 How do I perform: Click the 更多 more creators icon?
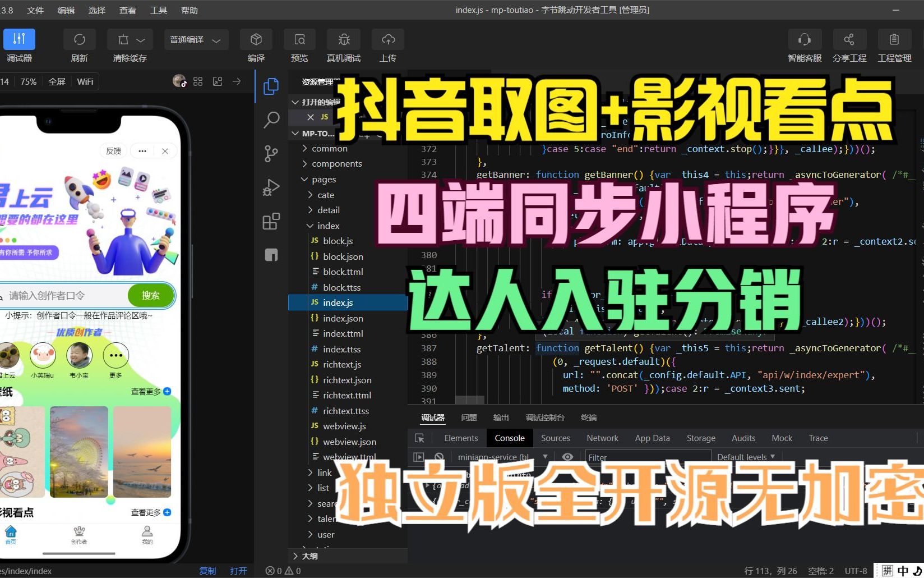[x=116, y=356]
